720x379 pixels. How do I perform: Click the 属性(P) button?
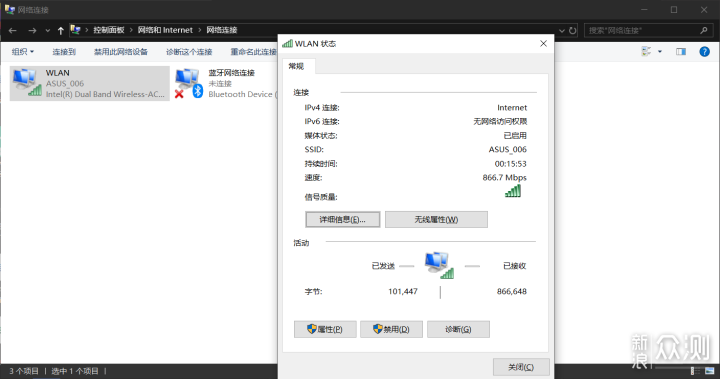325,329
